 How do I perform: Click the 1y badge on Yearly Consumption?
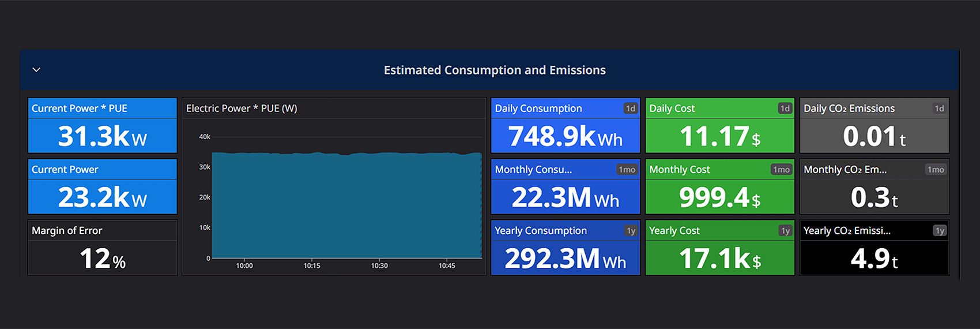click(631, 231)
